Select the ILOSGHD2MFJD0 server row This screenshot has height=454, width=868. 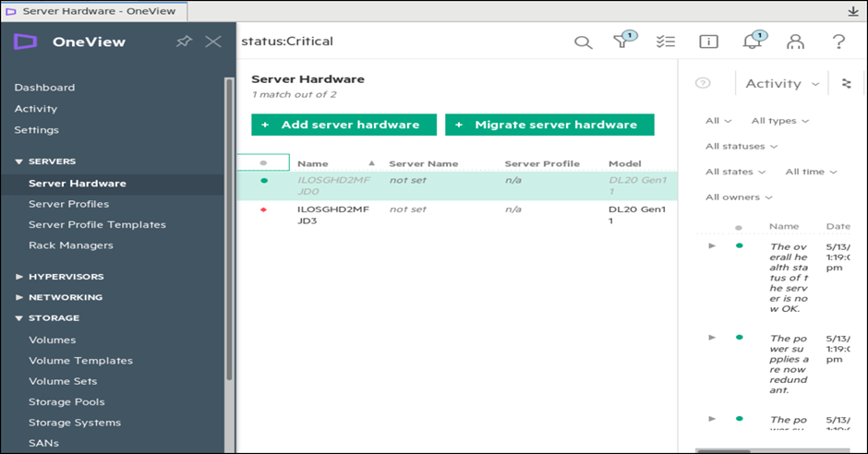pos(457,185)
